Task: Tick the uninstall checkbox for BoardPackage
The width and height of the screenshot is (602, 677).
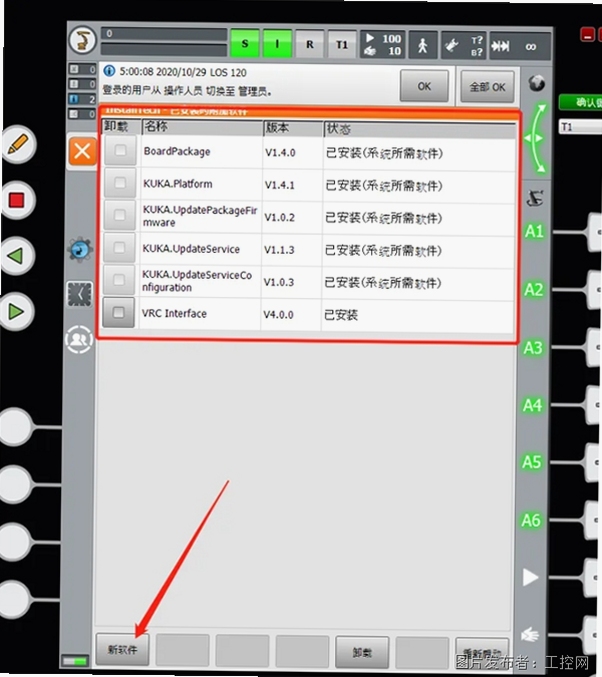Action: pos(120,150)
